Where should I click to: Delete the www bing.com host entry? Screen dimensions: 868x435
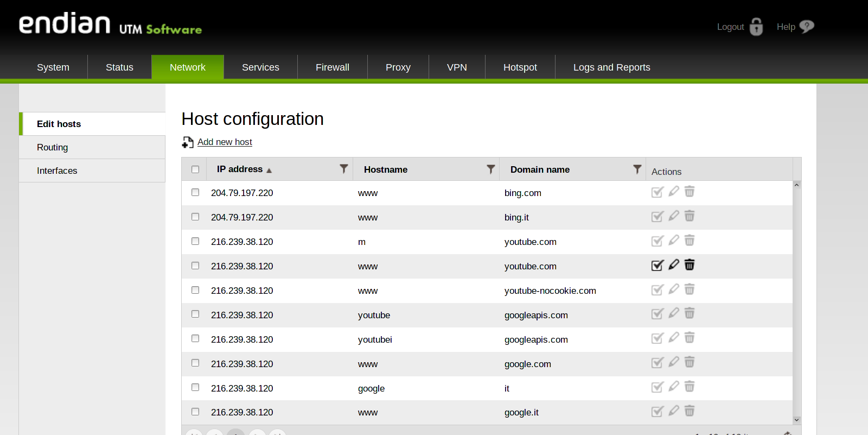[690, 191]
